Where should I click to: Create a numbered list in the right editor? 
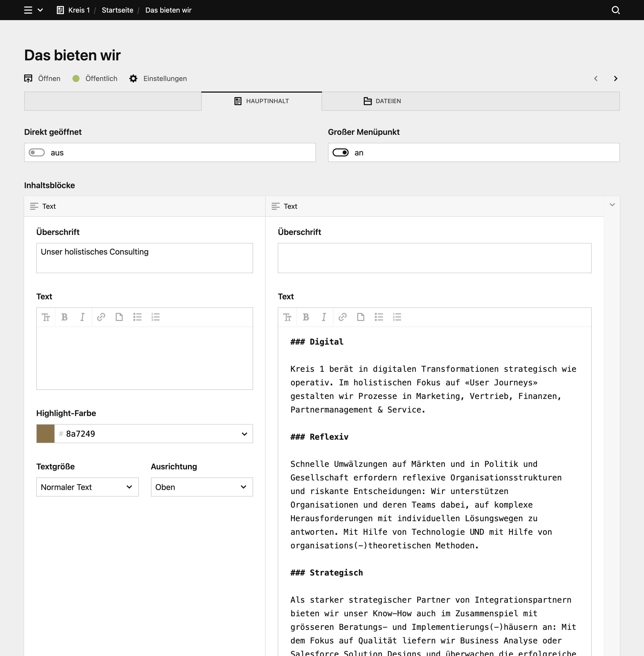point(397,317)
